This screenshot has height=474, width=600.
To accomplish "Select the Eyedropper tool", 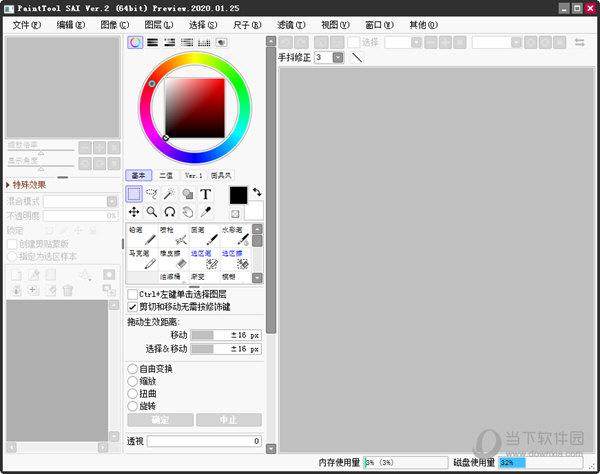I will point(205,212).
